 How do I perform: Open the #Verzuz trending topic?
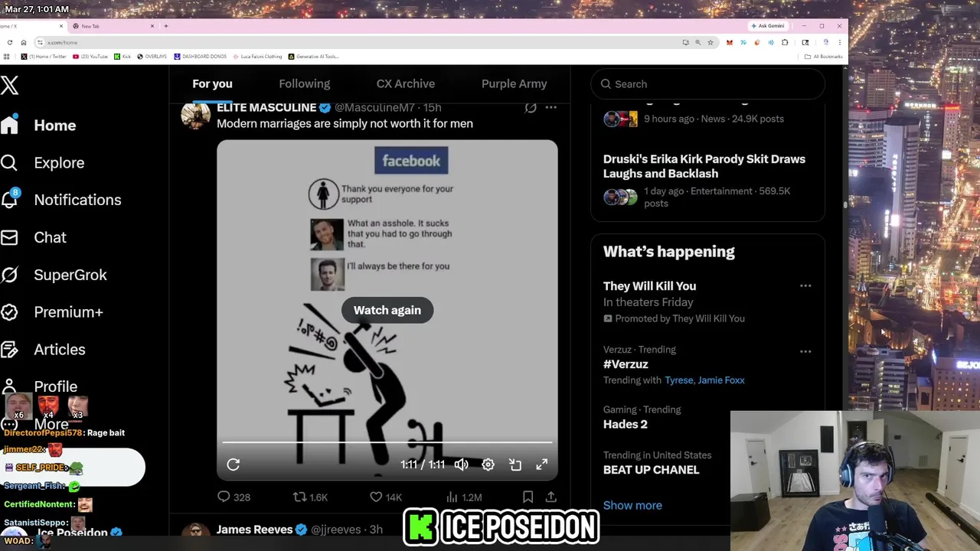pos(626,364)
